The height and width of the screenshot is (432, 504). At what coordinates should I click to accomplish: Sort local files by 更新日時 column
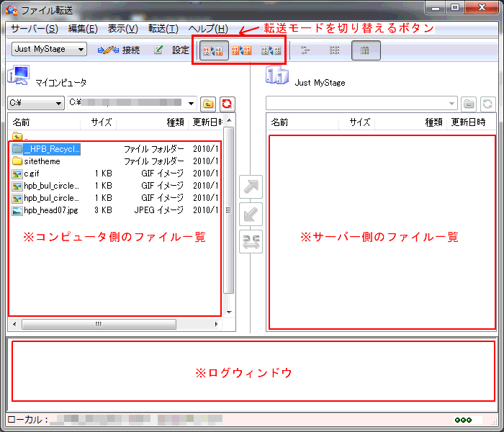pyautogui.click(x=206, y=122)
